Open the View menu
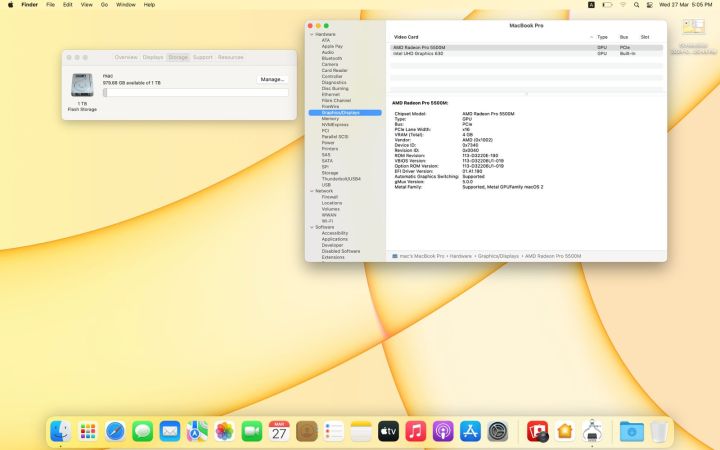Screen dimensions: 720x450 [86, 5]
